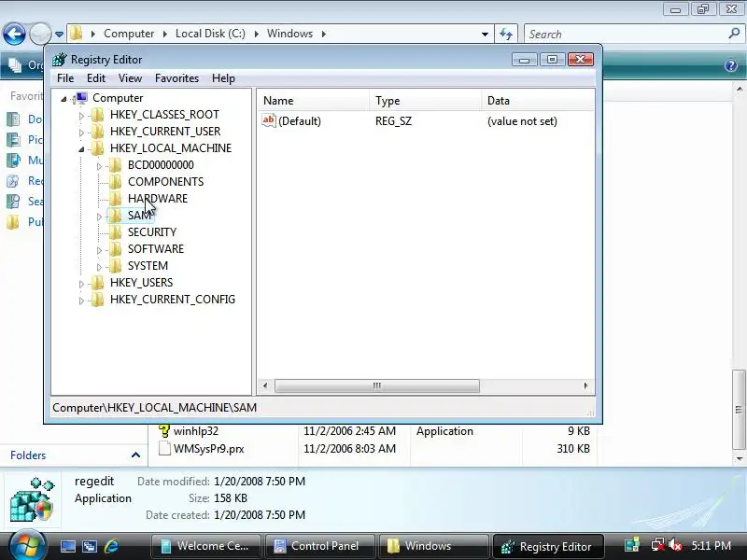Image resolution: width=747 pixels, height=560 pixels.
Task: Expand HKEY_CURRENT_CONFIG with its arrow
Action: point(81,301)
